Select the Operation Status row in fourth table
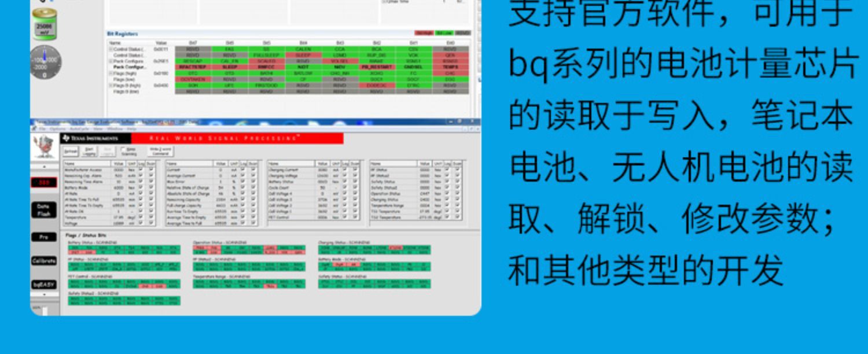Viewport: 868px width, 354px height. [416, 194]
